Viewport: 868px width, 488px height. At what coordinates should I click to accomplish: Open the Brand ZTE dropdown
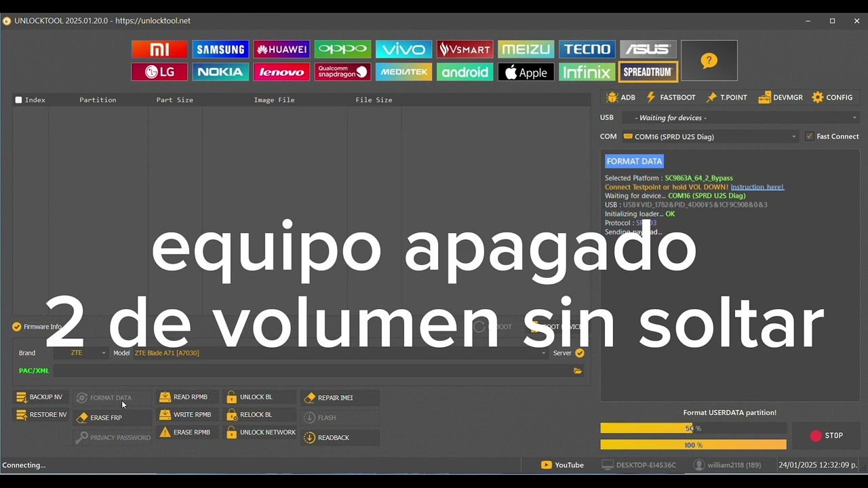coord(80,353)
